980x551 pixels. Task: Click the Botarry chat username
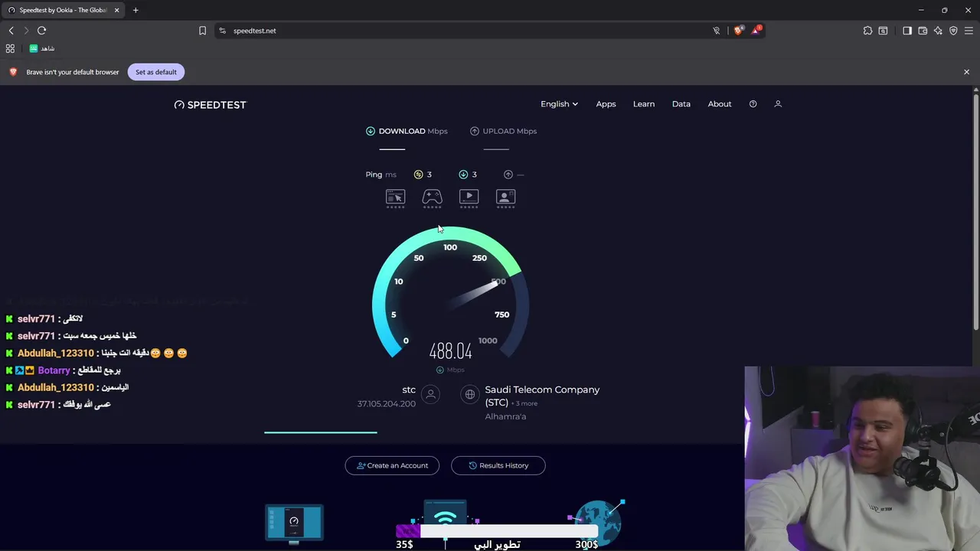pyautogui.click(x=54, y=370)
